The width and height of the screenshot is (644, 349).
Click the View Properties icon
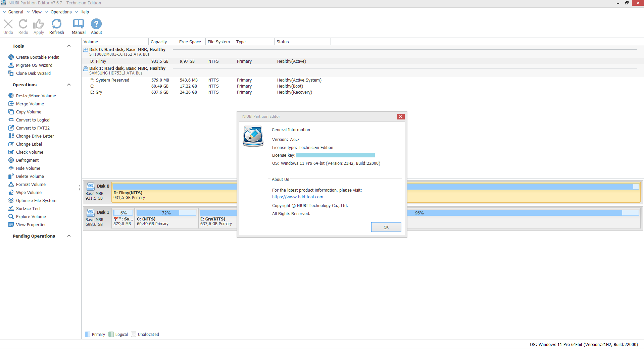11,225
